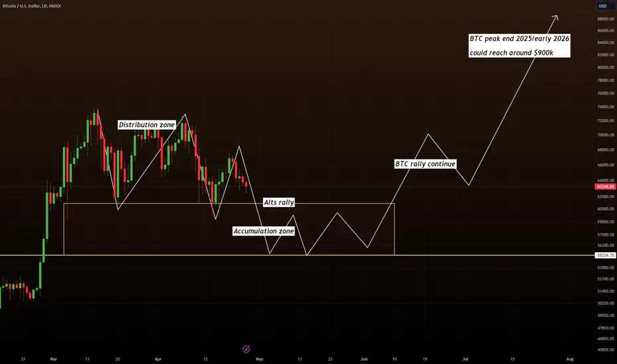Click the 'BTC rally continue' text annotation
This screenshot has width=617, height=364.
pos(426,163)
